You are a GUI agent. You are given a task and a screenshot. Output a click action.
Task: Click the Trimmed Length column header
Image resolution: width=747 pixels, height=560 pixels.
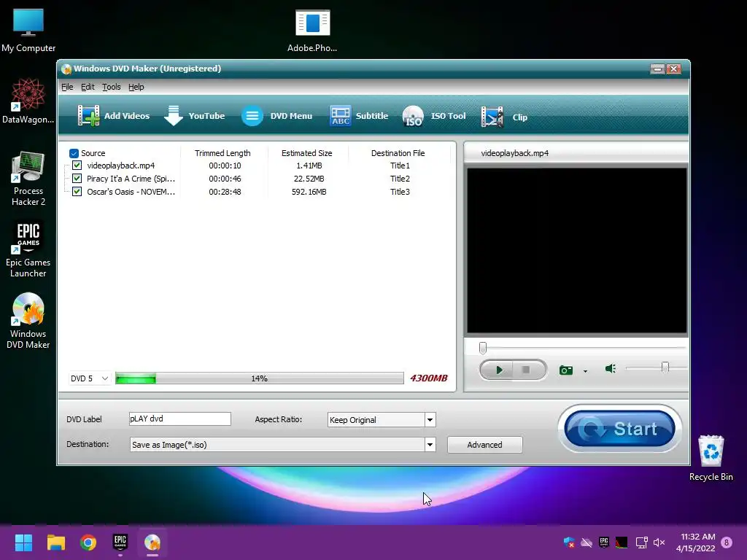point(222,153)
